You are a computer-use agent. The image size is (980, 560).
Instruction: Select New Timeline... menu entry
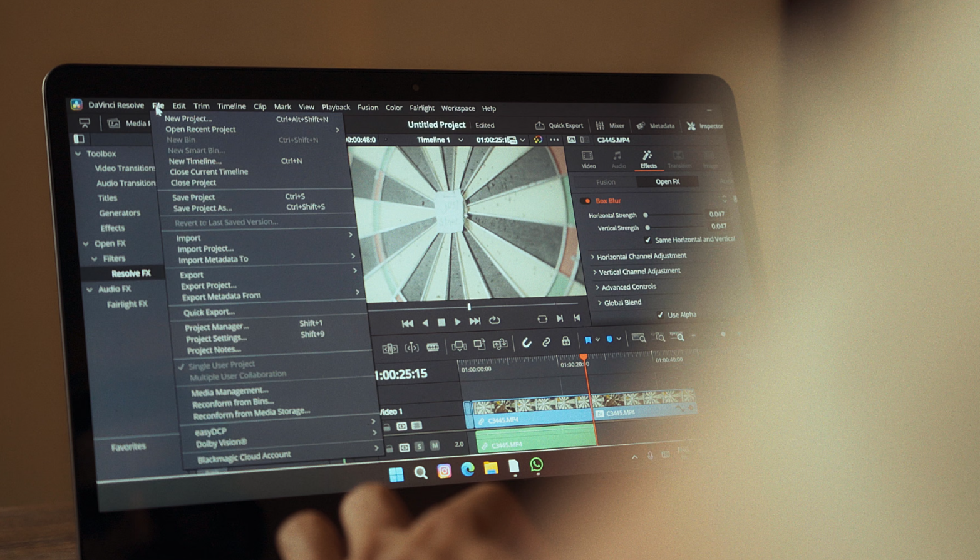pyautogui.click(x=195, y=161)
